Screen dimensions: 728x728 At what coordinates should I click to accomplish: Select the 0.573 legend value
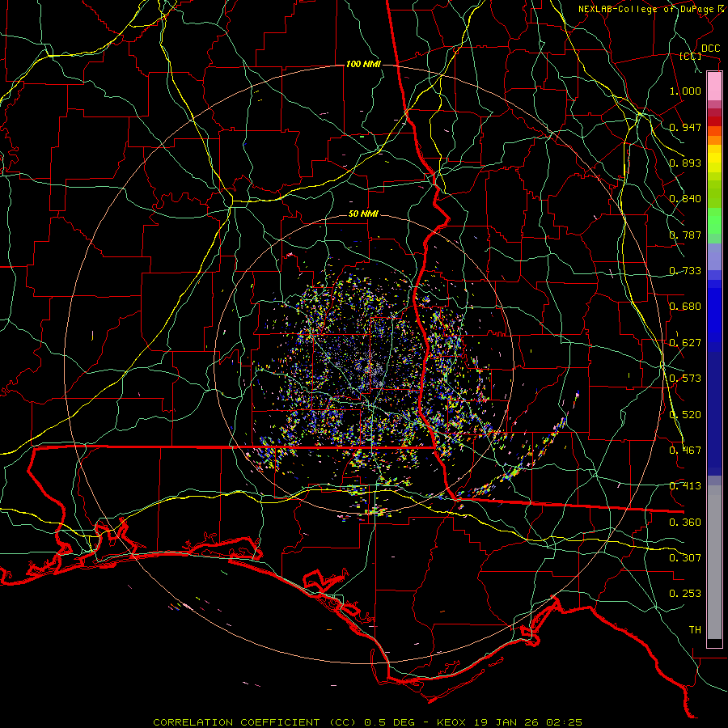pos(685,379)
